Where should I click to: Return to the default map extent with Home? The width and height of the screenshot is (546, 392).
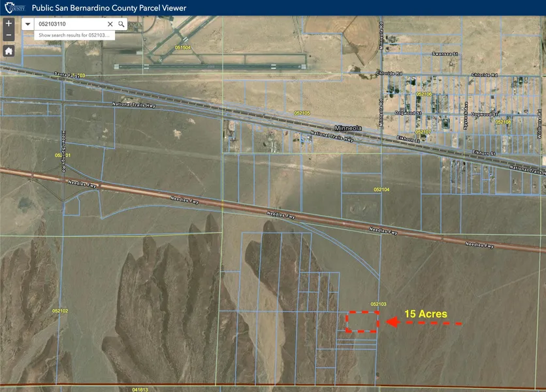[8, 51]
